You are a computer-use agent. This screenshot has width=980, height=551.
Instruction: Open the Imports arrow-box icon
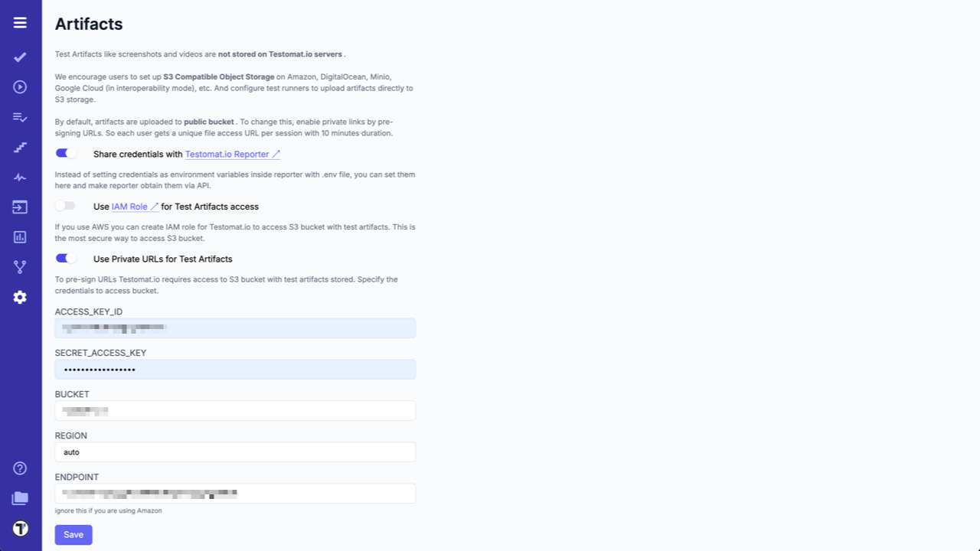pos(20,207)
